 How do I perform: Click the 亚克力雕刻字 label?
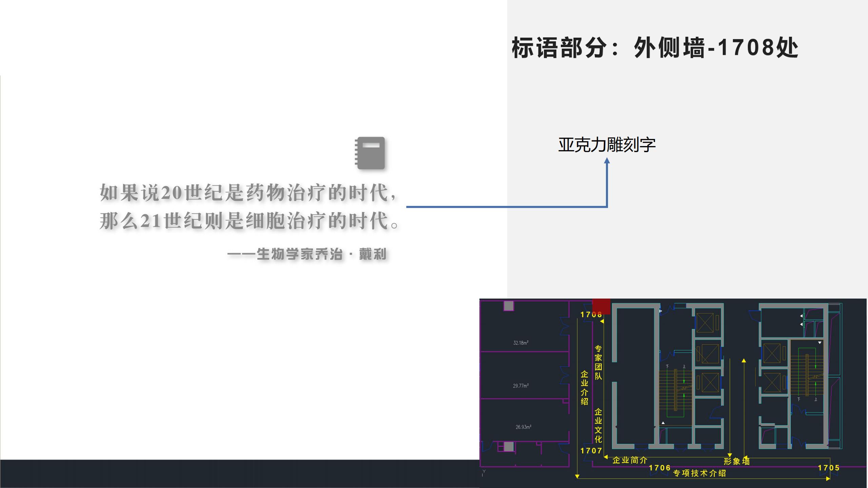click(x=607, y=145)
